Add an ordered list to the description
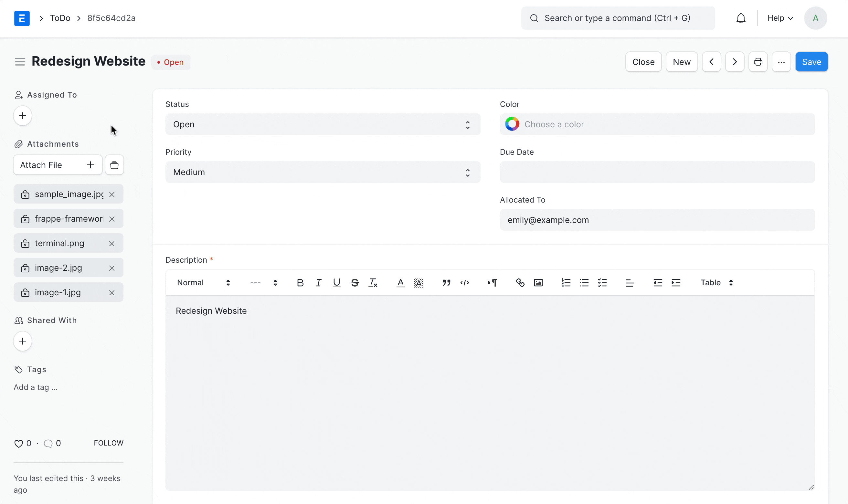 (x=566, y=283)
